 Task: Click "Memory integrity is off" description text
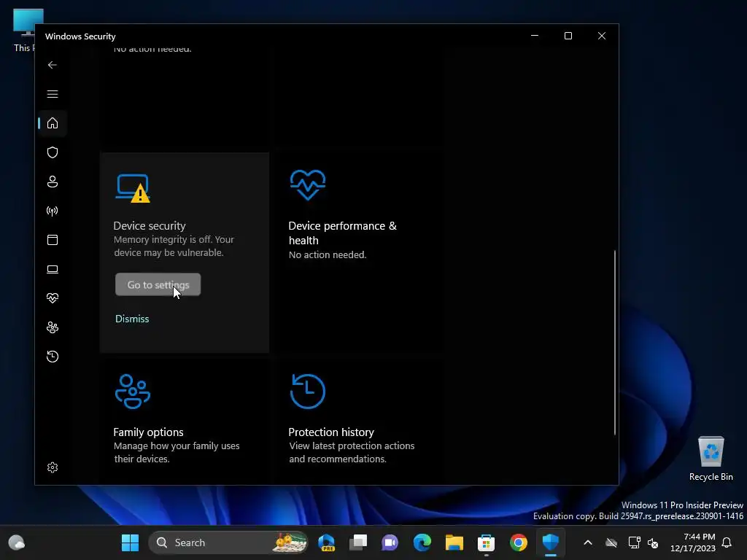tap(174, 246)
